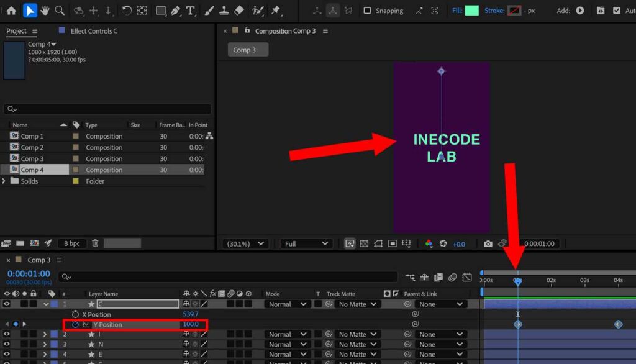636x364 pixels.
Task: Toggle the Auto checkbox at toolbar end
Action: tap(617, 11)
